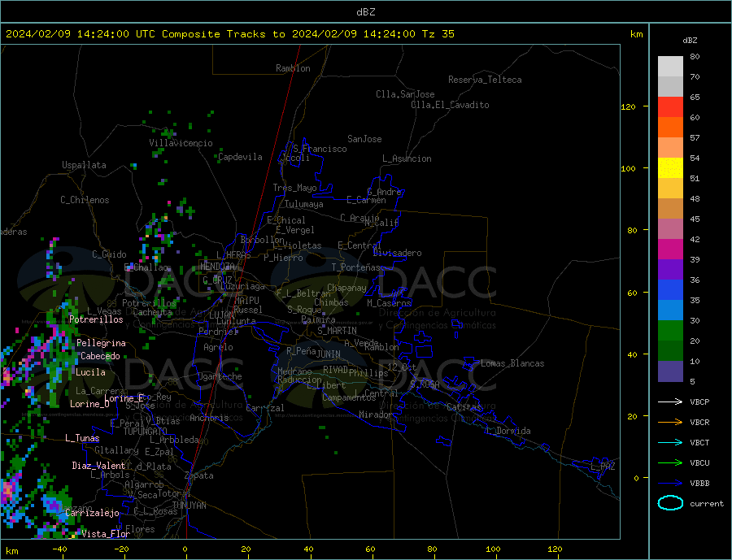Select the dark orange 60–57 dBZ swatch
Image resolution: width=732 pixels, height=560 pixels.
pos(670,128)
